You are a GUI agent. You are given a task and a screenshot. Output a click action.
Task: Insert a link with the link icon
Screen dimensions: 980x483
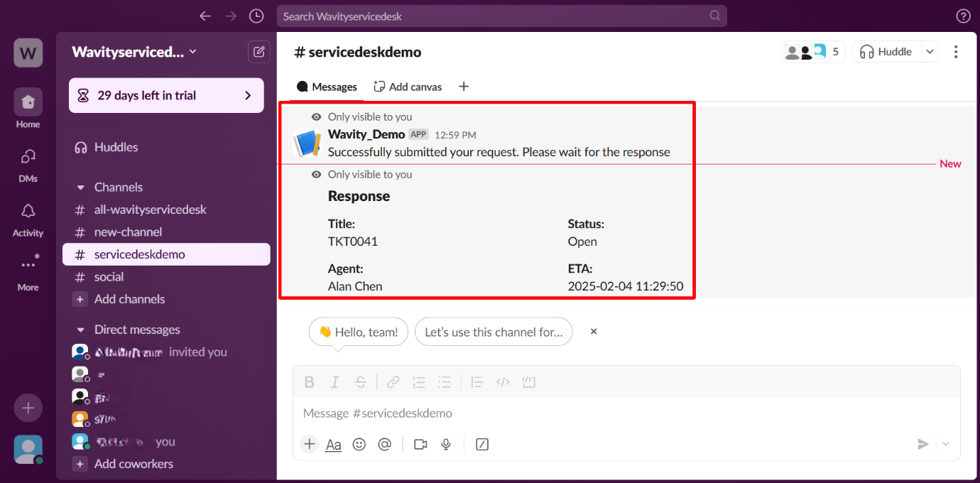[393, 382]
